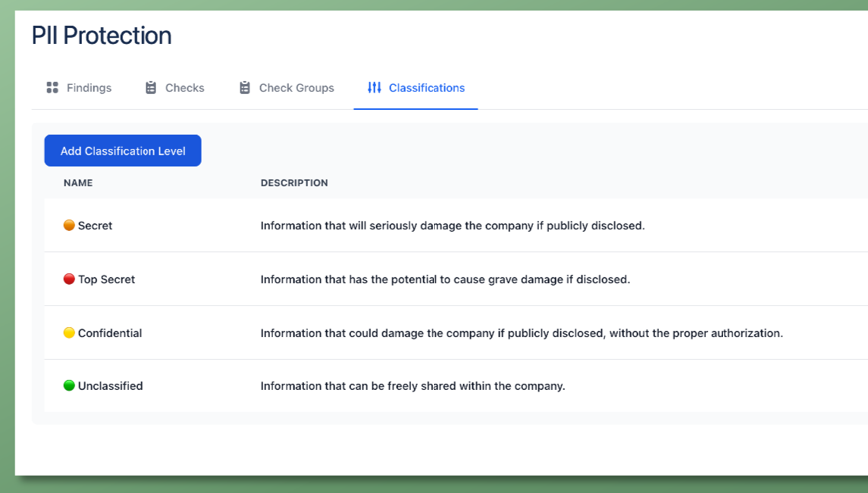Open the Top Secret classification name
The image size is (868, 493).
(106, 280)
